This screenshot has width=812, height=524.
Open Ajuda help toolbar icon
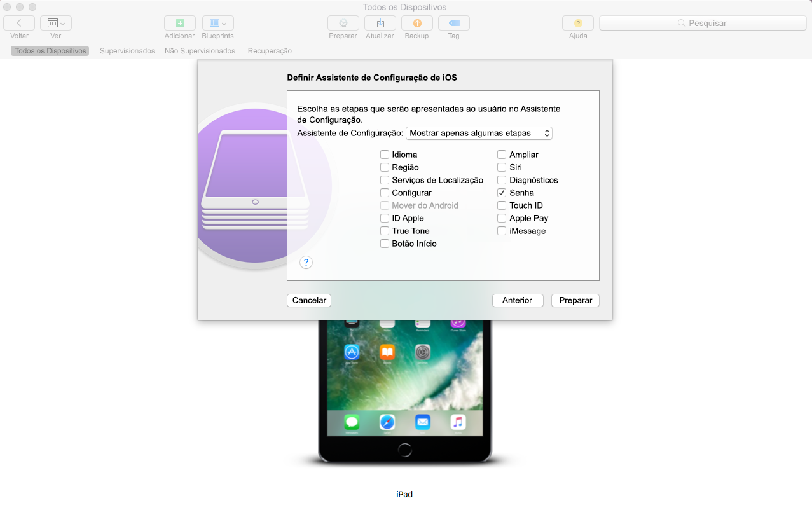coord(578,23)
